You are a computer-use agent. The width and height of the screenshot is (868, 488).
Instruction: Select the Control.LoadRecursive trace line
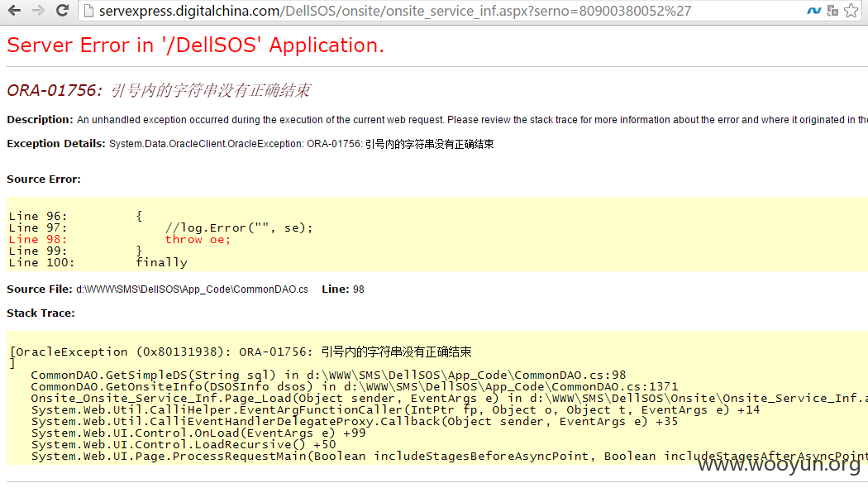click(184, 445)
